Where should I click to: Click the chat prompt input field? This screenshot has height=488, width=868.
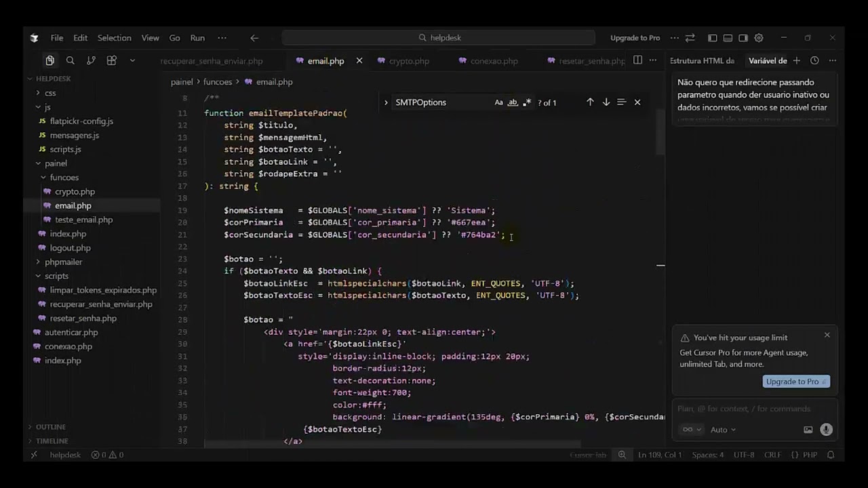click(755, 409)
